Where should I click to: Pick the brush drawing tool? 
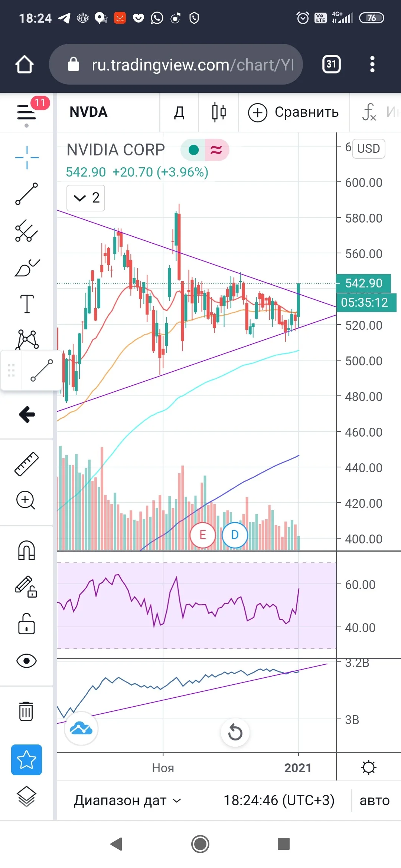(27, 267)
